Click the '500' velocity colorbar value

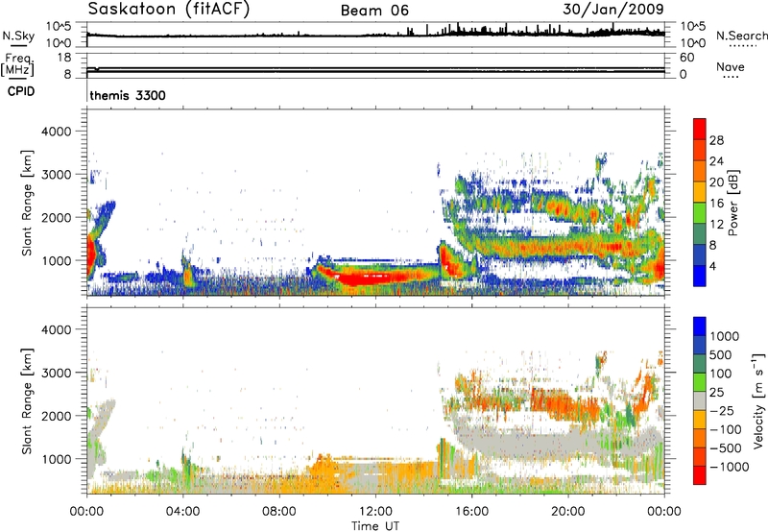pos(721,354)
